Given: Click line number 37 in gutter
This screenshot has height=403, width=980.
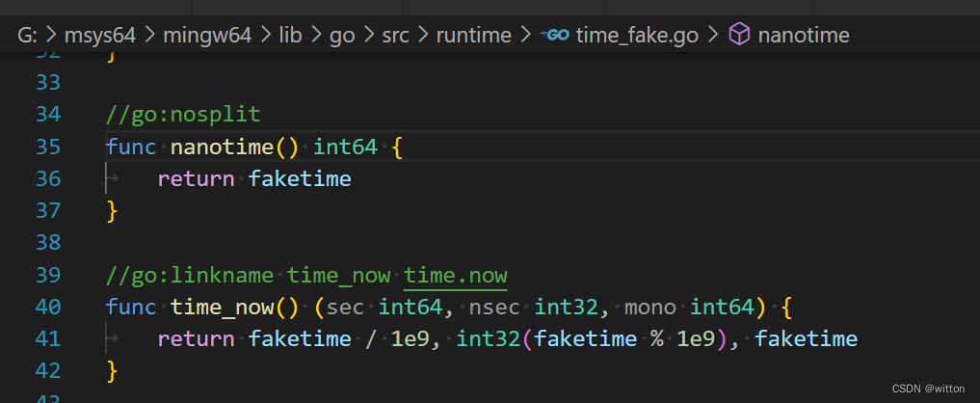Looking at the screenshot, I should point(47,210).
